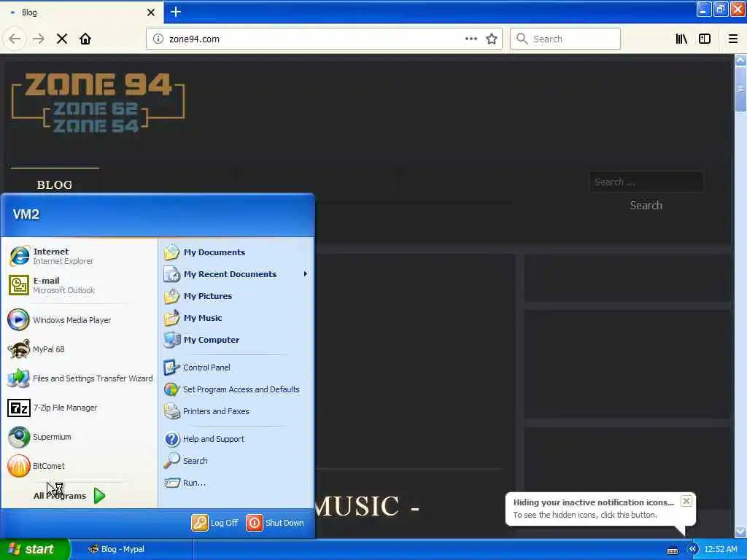
Task: Open Files and Settings Transfer Wizard
Action: 80,378
